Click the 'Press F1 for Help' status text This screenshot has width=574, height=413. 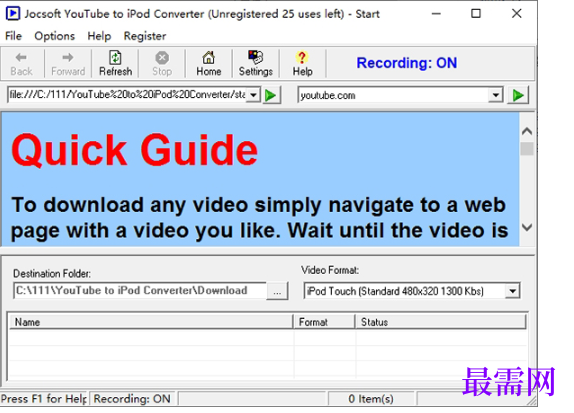point(44,398)
